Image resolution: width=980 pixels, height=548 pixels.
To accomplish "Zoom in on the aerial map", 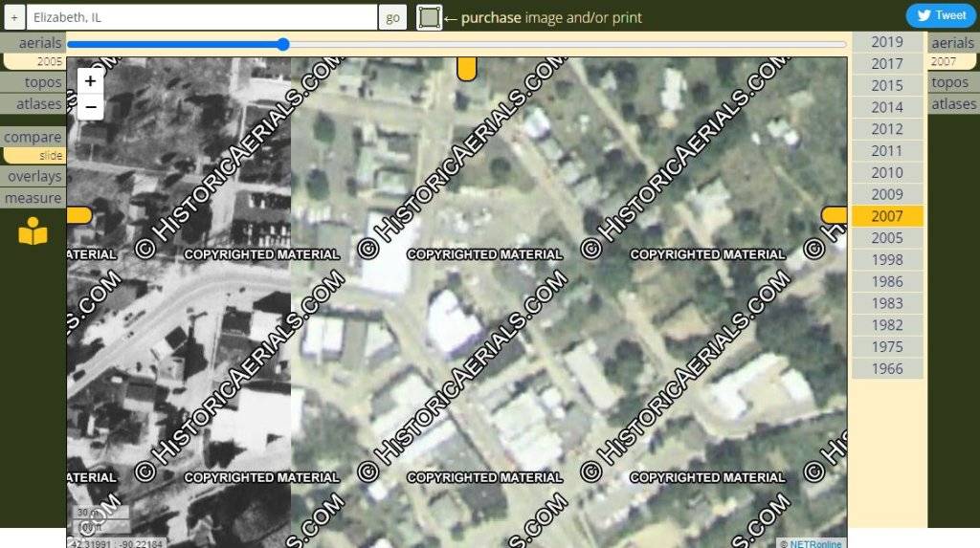I will coord(91,81).
